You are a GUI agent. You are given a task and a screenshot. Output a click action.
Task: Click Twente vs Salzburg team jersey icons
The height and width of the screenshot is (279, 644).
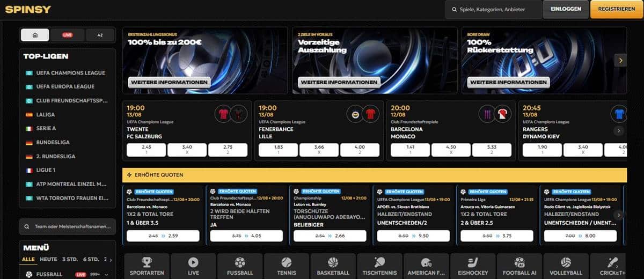(x=231, y=113)
